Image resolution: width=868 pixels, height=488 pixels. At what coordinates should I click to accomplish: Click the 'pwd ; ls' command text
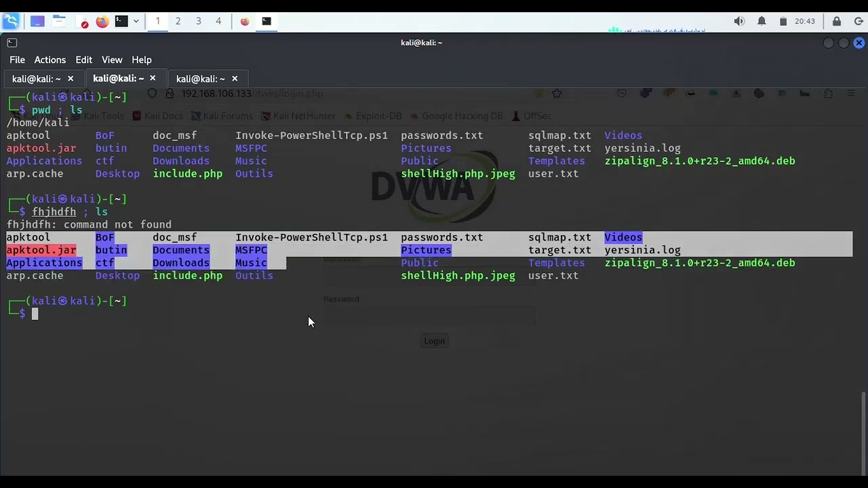pyautogui.click(x=57, y=110)
